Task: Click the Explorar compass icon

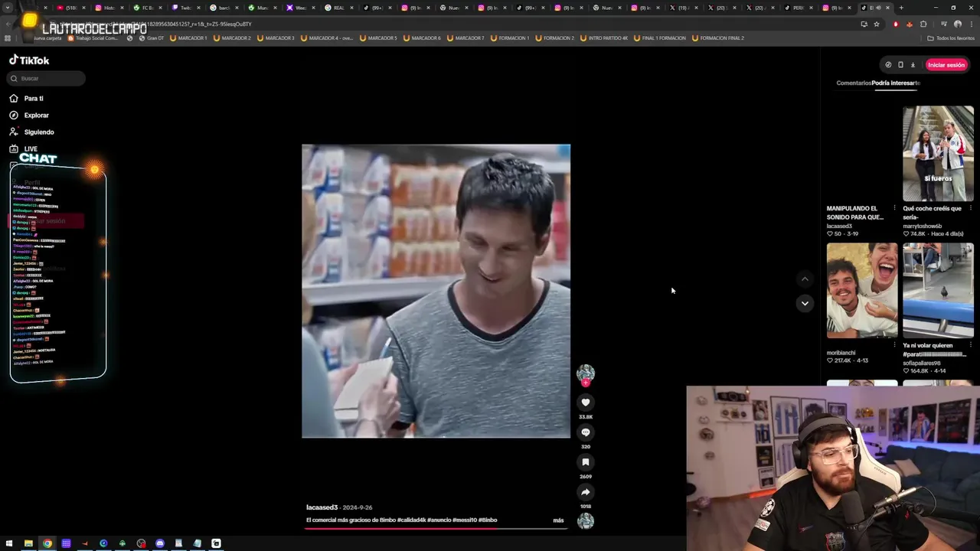Action: [x=14, y=115]
